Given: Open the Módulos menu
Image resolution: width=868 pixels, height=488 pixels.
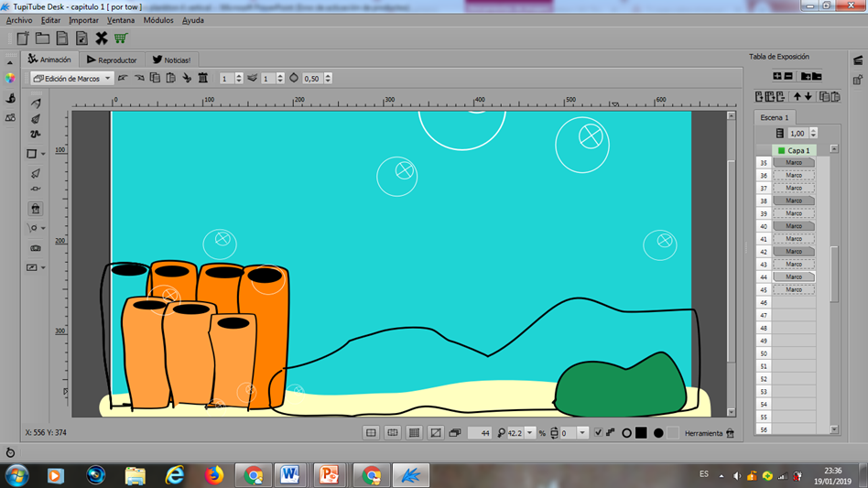Looking at the screenshot, I should [x=157, y=20].
